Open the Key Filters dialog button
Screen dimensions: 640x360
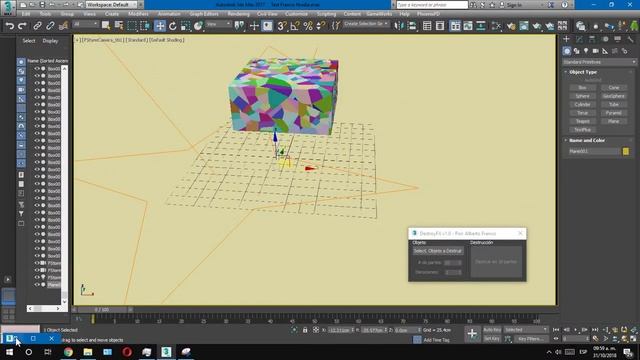point(531,339)
